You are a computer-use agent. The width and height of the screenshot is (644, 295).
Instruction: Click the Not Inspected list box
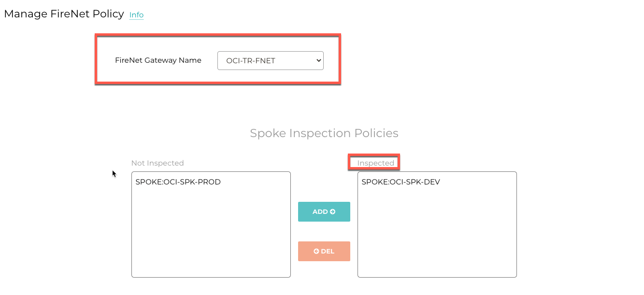click(x=211, y=225)
